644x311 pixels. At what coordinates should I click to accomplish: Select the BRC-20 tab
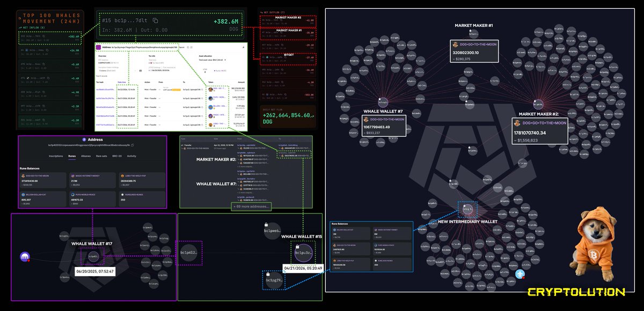[117, 156]
